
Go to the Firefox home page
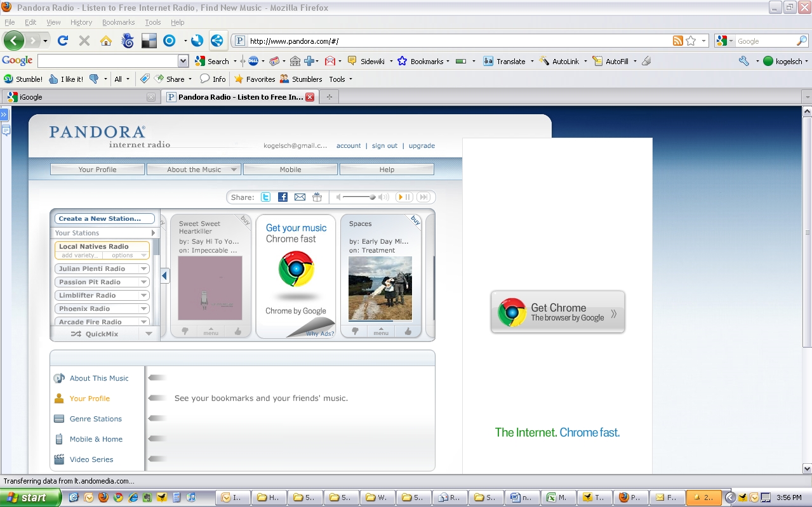tap(105, 41)
